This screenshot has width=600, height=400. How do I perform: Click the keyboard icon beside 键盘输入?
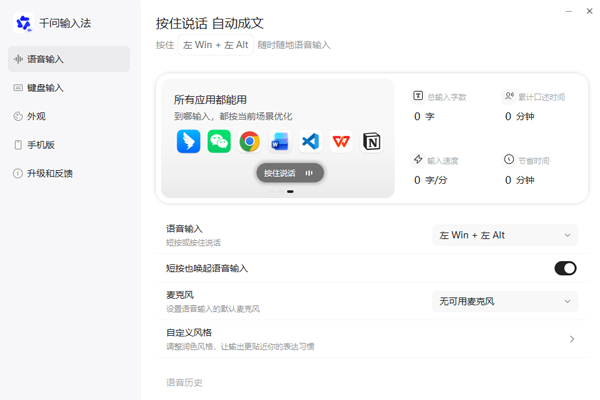click(x=18, y=88)
